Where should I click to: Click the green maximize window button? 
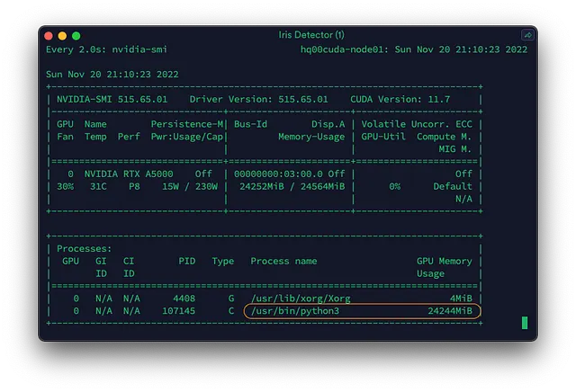[x=76, y=36]
